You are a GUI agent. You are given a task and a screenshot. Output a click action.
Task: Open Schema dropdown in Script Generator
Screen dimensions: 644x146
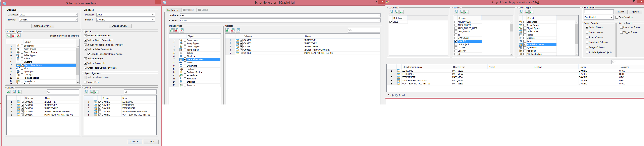(x=378, y=21)
